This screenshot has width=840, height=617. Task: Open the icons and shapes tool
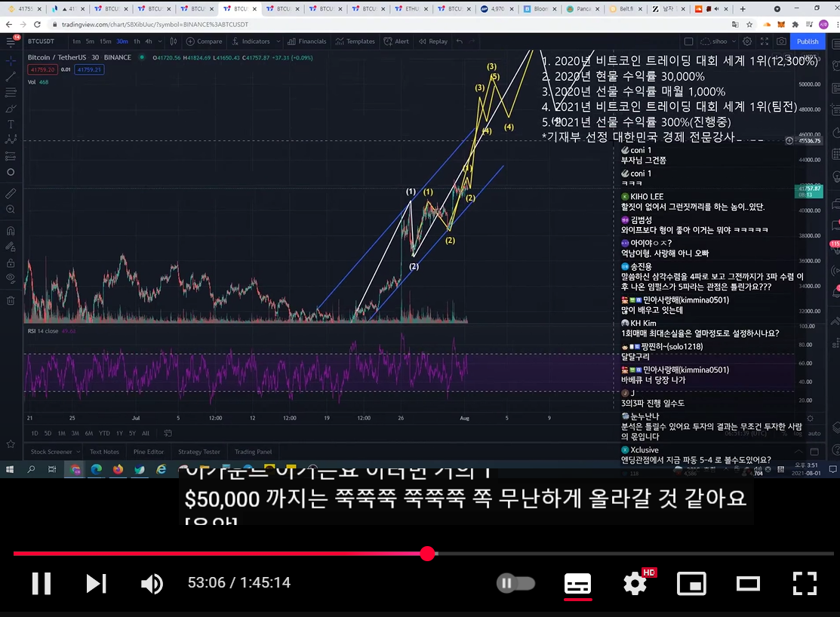click(11, 172)
